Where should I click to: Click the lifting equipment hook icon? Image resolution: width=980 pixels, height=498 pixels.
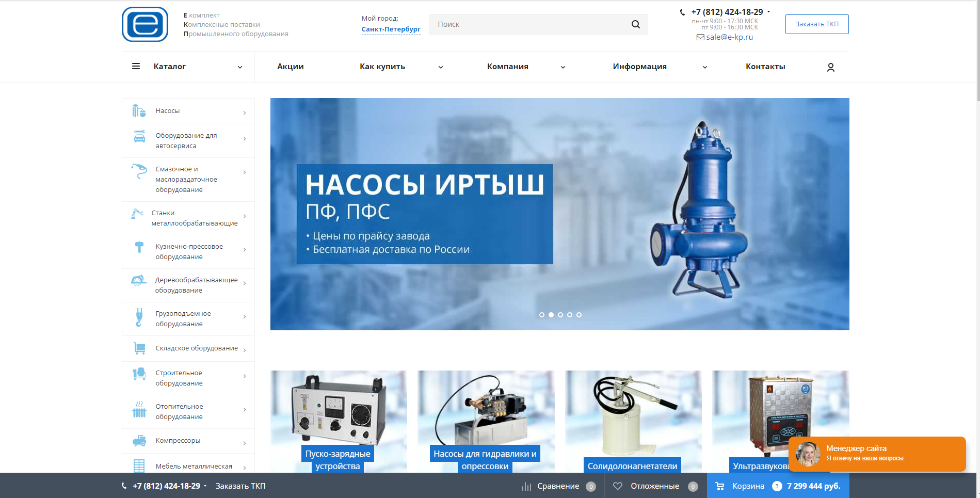[x=139, y=317]
